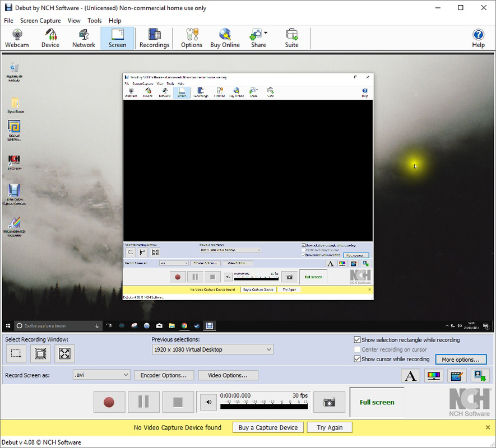The width and height of the screenshot is (496, 448).
Task: Click the Try Again button
Action: tap(330, 427)
